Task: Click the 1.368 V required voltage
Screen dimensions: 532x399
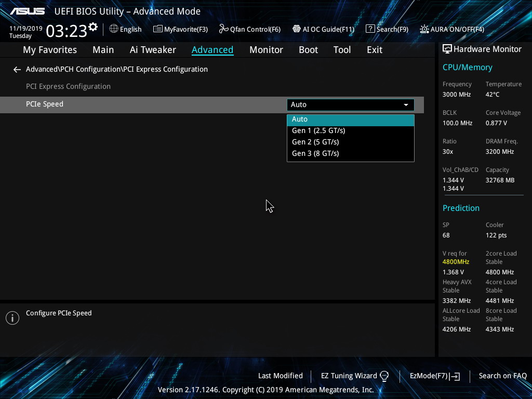Action: coord(453,272)
